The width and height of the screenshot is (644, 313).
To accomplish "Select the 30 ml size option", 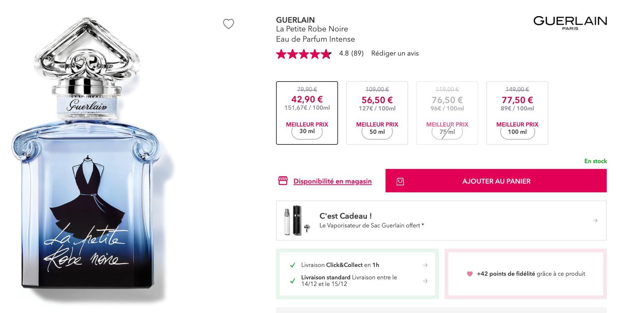I will click(307, 113).
